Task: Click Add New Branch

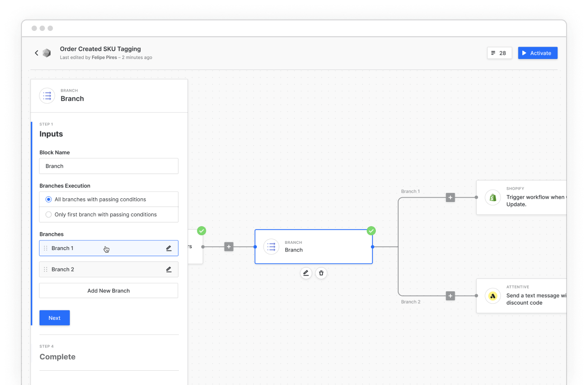Action: pyautogui.click(x=108, y=290)
